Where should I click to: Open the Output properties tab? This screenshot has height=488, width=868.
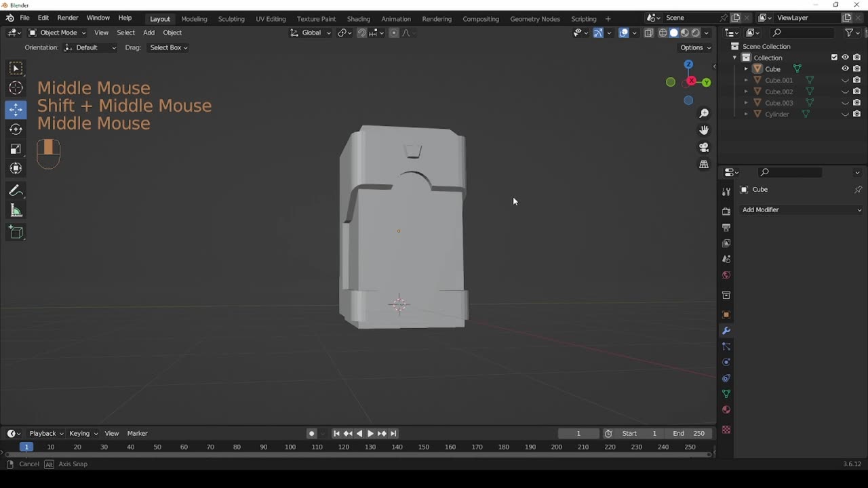[726, 227]
